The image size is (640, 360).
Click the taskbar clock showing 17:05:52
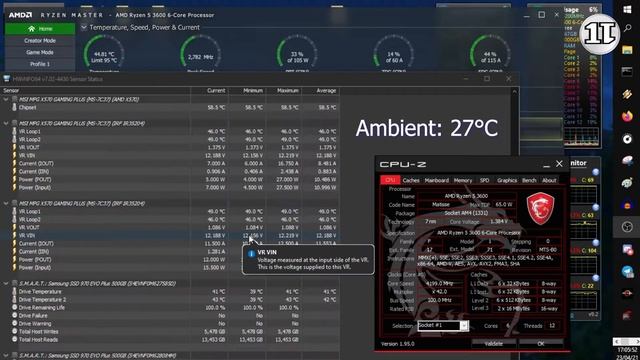[x=627, y=350]
